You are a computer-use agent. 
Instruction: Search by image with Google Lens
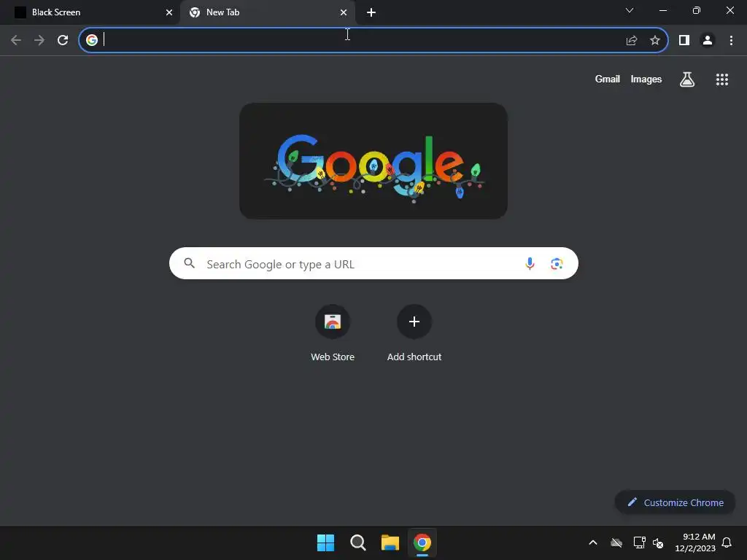[x=557, y=263]
